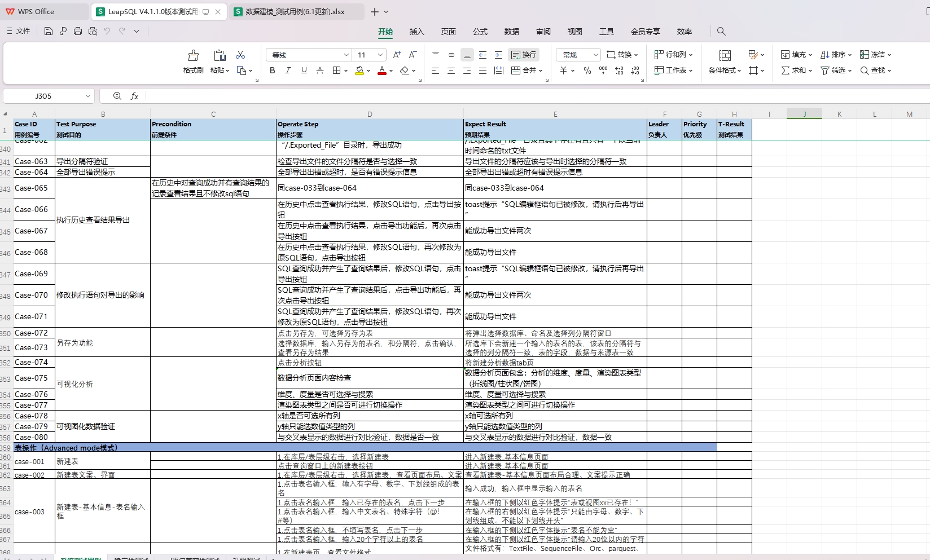
Task: Click the Save icon in quick toolbar
Action: coord(49,31)
